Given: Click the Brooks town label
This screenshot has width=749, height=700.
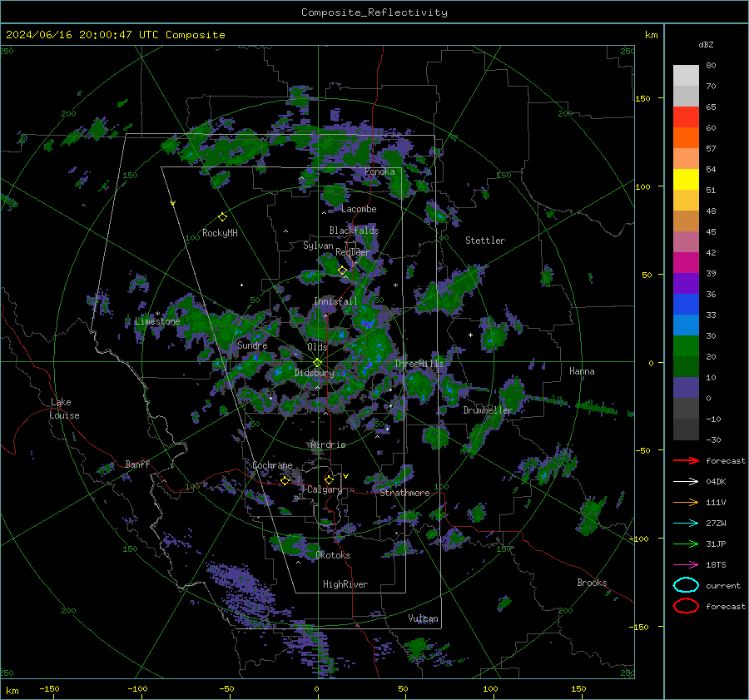Looking at the screenshot, I should 592,583.
